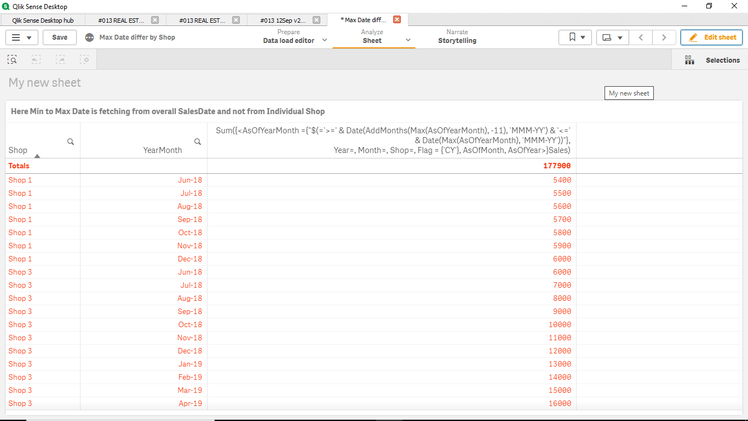The width and height of the screenshot is (748, 421).
Task: Go to next sheet arrow
Action: pyautogui.click(x=664, y=37)
